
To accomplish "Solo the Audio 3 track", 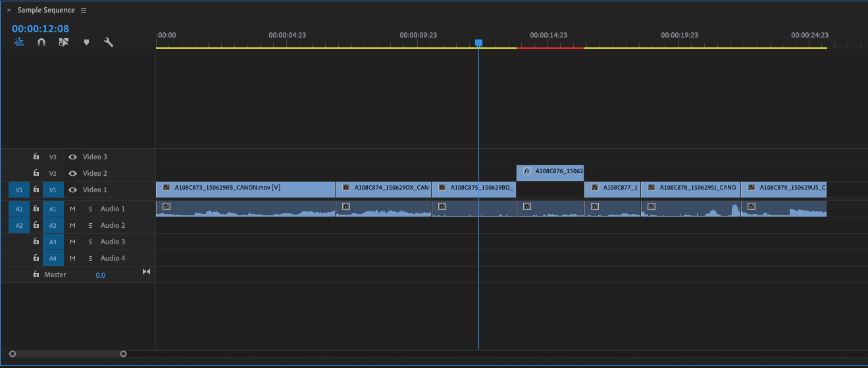I will coord(90,242).
